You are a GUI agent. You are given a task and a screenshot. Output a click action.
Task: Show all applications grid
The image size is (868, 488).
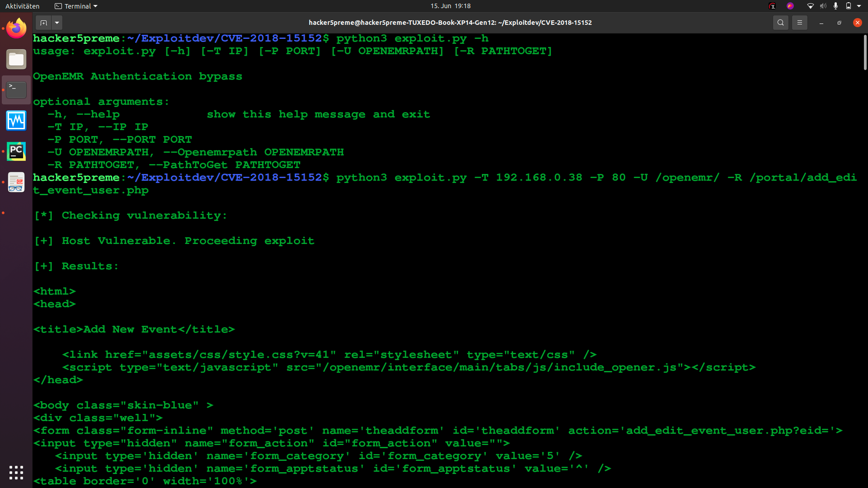(16, 473)
